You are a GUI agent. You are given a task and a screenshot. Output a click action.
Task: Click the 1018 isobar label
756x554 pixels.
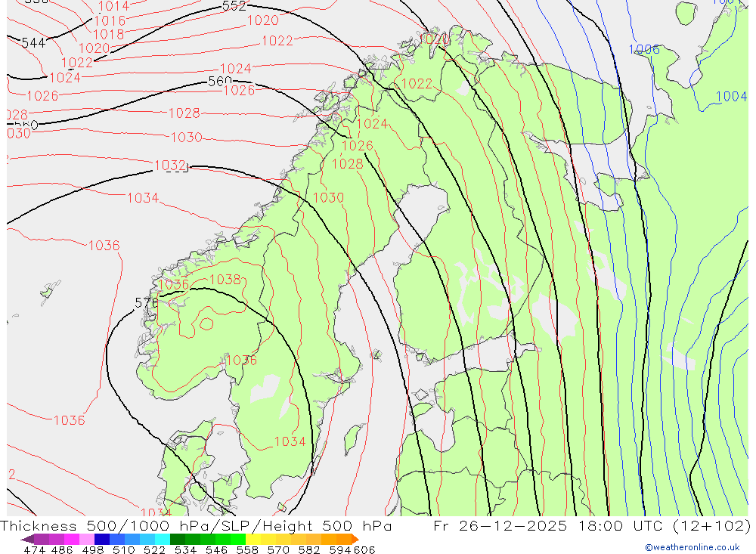coord(108,34)
